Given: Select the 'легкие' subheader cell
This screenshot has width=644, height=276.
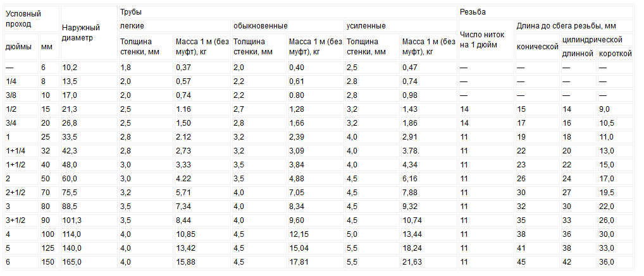Looking at the screenshot, I should (175, 26).
